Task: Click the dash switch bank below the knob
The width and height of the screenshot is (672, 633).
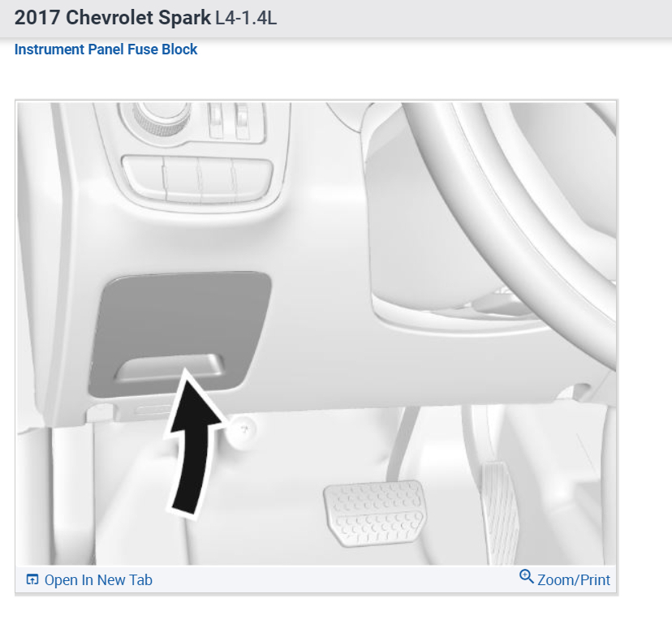Action: [x=197, y=179]
